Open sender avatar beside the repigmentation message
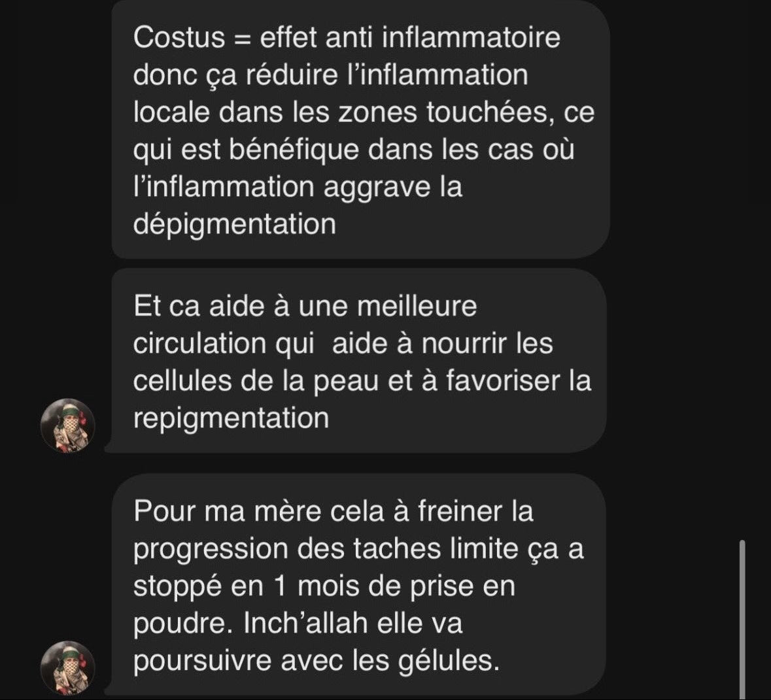The width and height of the screenshot is (771, 700). [x=67, y=425]
